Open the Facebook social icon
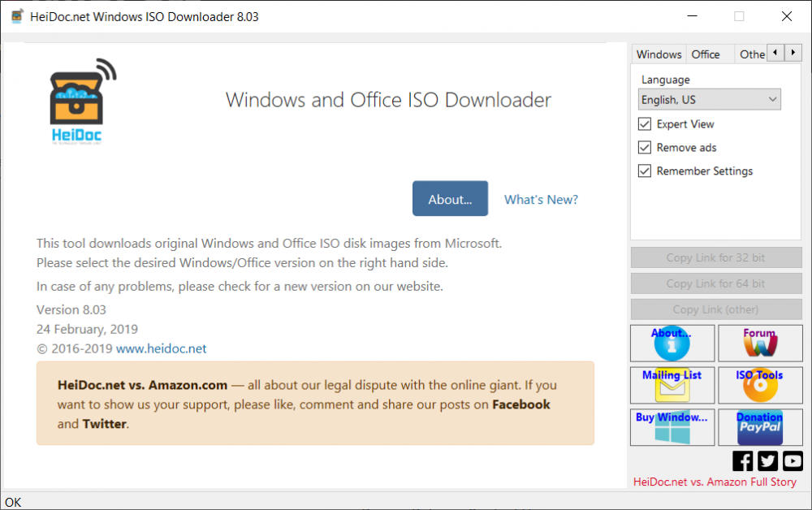 pyautogui.click(x=743, y=461)
